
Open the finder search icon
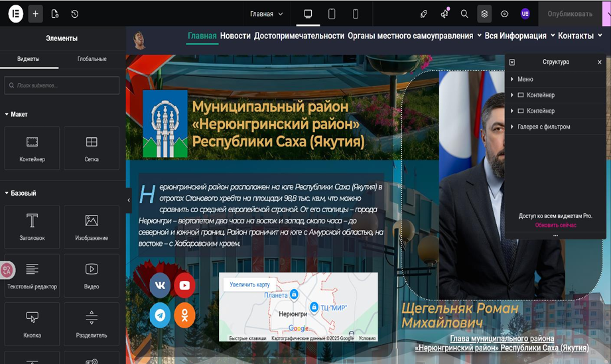(464, 14)
